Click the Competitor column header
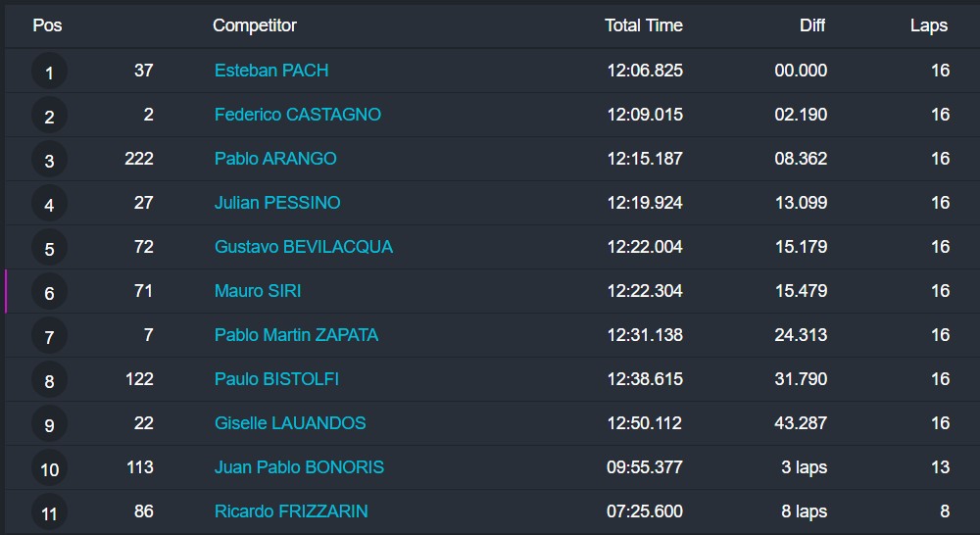Image resolution: width=980 pixels, height=535 pixels. (x=255, y=25)
